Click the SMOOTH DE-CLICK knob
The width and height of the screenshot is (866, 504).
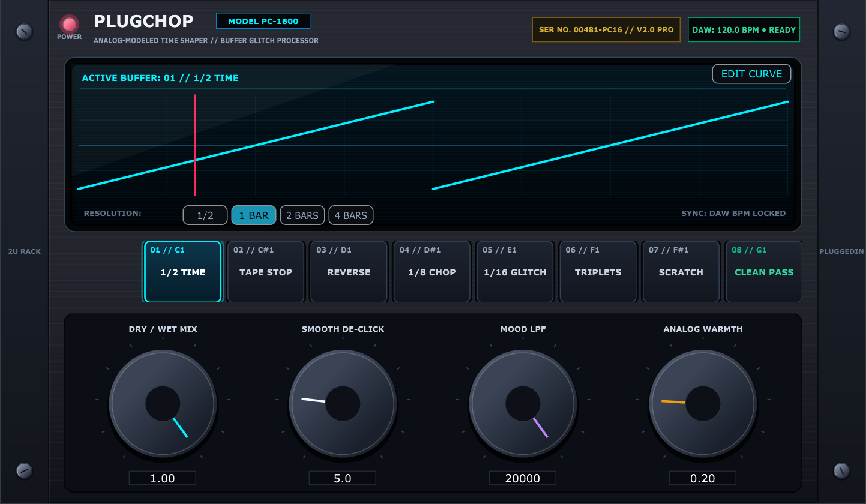pyautogui.click(x=343, y=403)
